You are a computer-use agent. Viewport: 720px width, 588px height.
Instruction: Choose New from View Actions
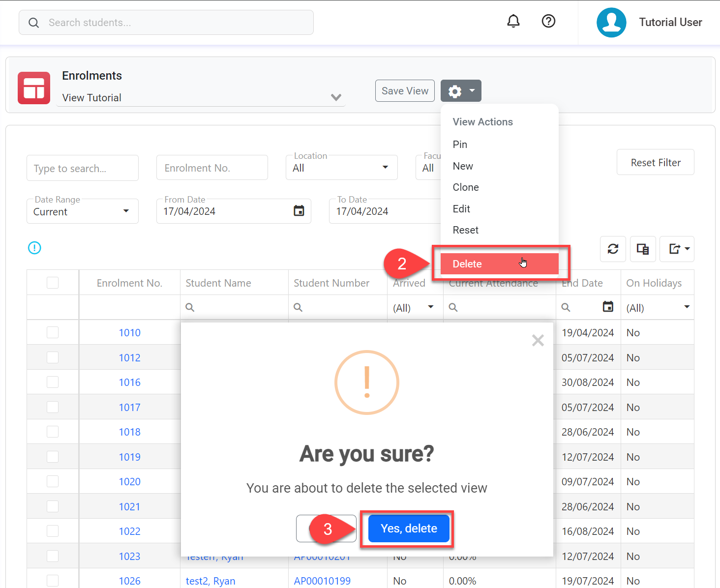[x=500, y=166]
